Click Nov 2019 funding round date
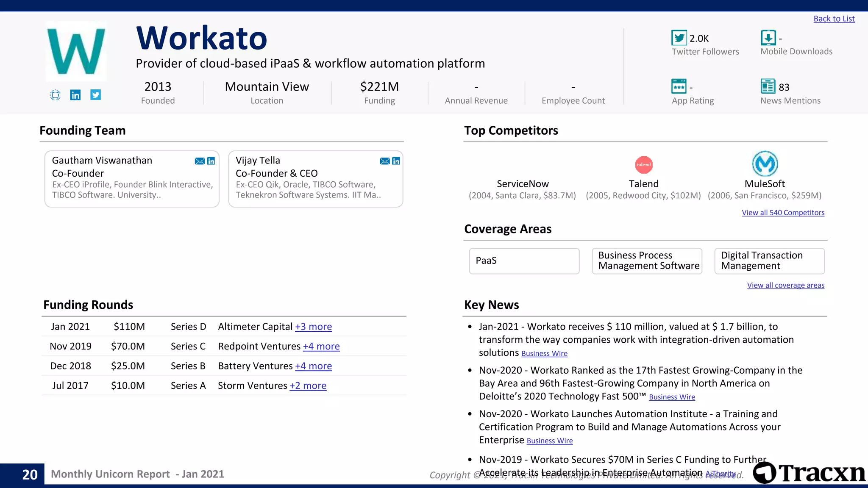Image resolution: width=868 pixels, height=488 pixels. [71, 346]
